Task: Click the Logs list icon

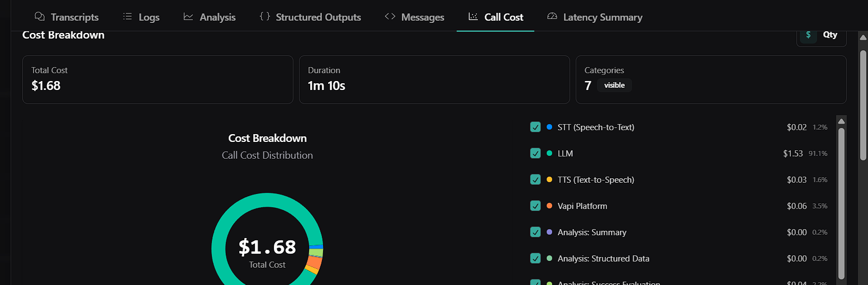Action: coord(127,16)
